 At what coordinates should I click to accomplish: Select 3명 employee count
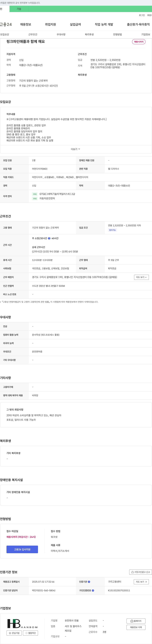click(104, 632)
